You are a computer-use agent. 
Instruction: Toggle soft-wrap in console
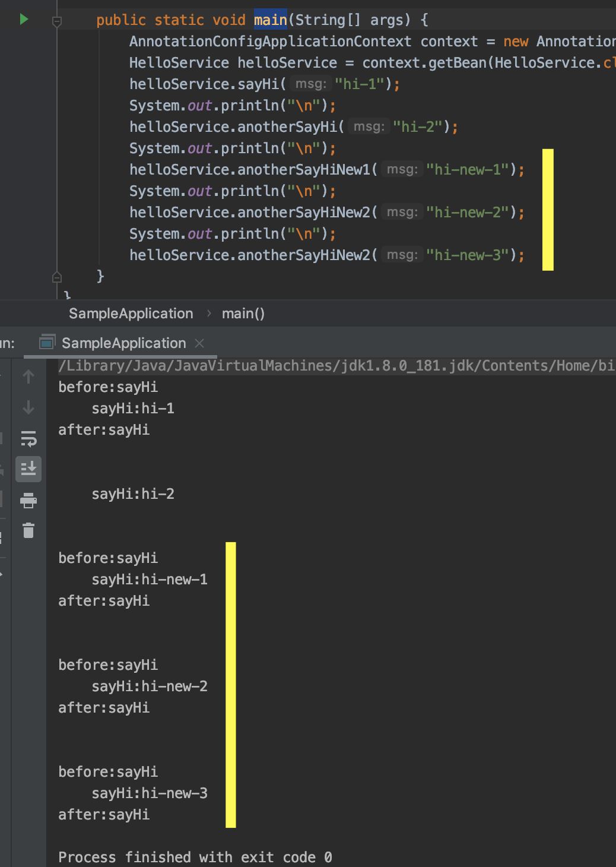click(28, 439)
